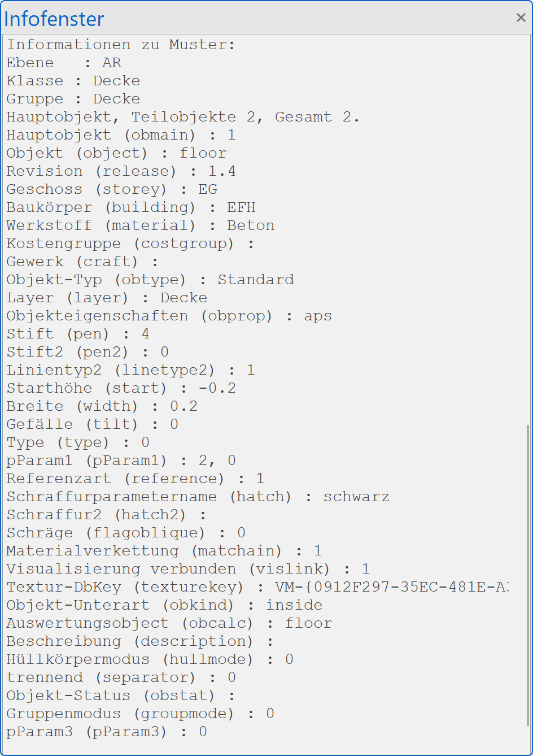The width and height of the screenshot is (533, 756).
Task: Click the Ebene : AR line
Action: (x=64, y=63)
